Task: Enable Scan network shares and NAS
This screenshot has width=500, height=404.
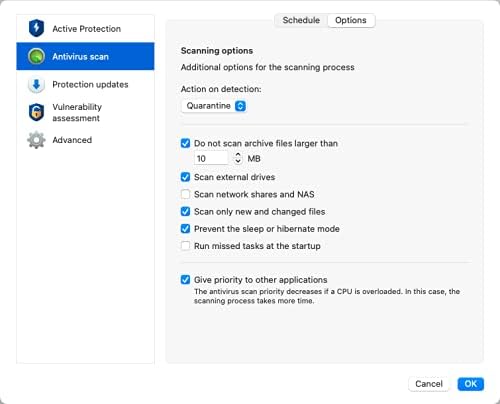Action: (x=185, y=194)
